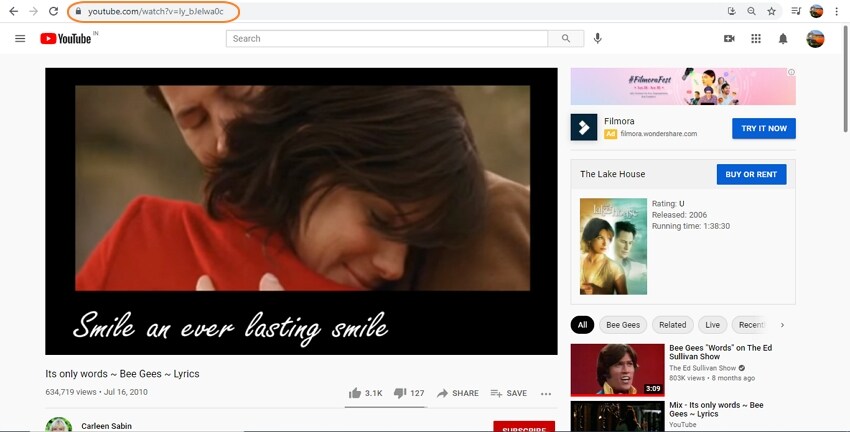Open notifications bell
The width and height of the screenshot is (850, 432).
783,38
